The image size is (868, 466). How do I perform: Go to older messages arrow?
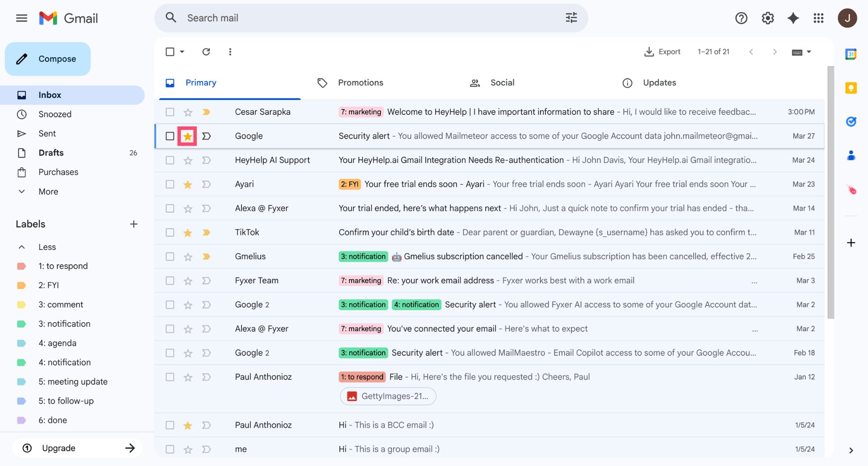[775, 52]
